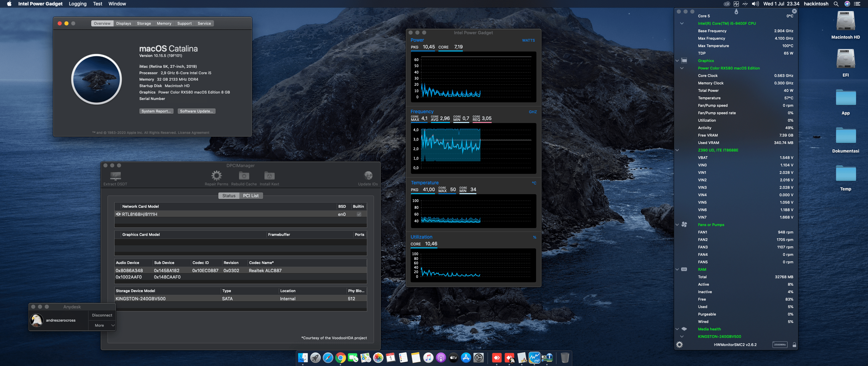This screenshot has width=868, height=366.
Task: Open Intel Power Gadget from the Dock
Action: [535, 358]
